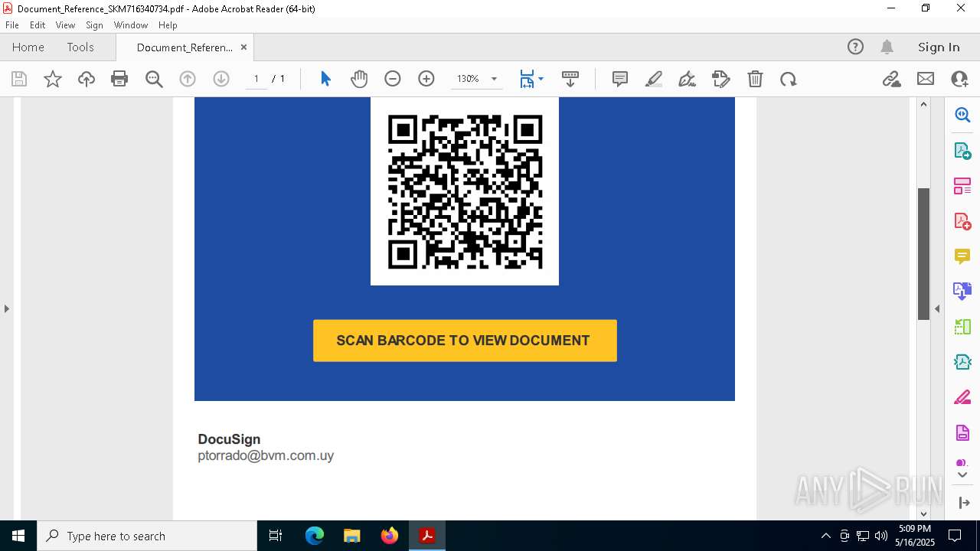This screenshot has height=551, width=980.
Task: Rotate page with circular arrow icon
Action: (x=789, y=79)
